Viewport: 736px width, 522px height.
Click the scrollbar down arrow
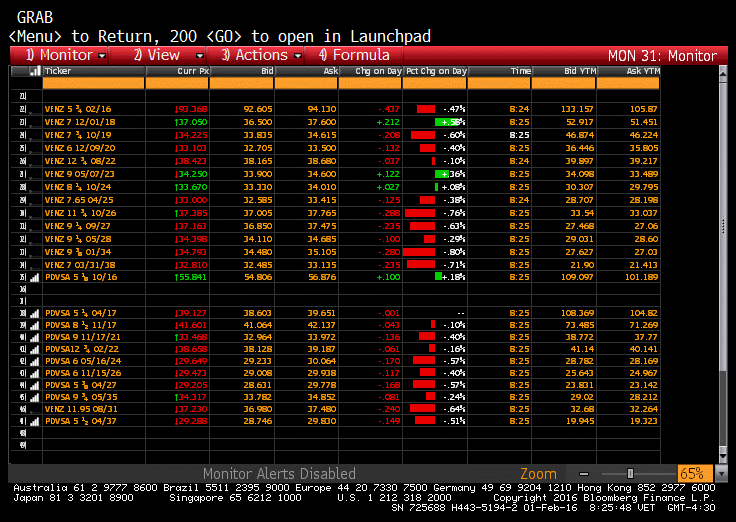[723, 456]
